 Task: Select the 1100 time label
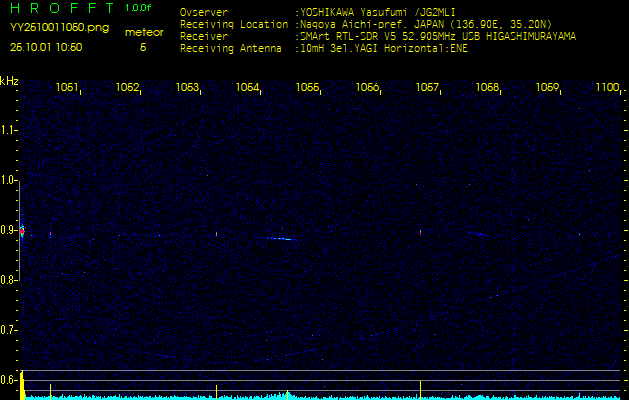tap(607, 88)
